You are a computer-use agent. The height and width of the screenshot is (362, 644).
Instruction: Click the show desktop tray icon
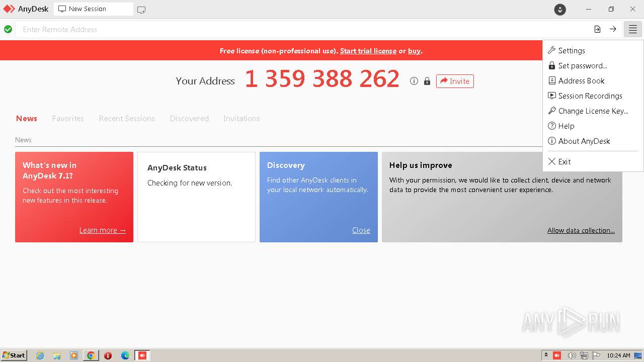click(638, 355)
